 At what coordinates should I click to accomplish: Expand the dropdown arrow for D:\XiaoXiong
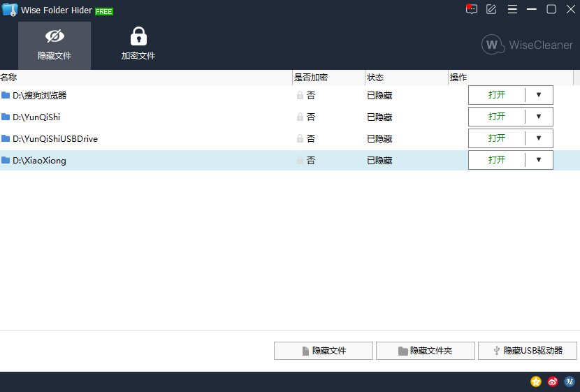(x=539, y=160)
